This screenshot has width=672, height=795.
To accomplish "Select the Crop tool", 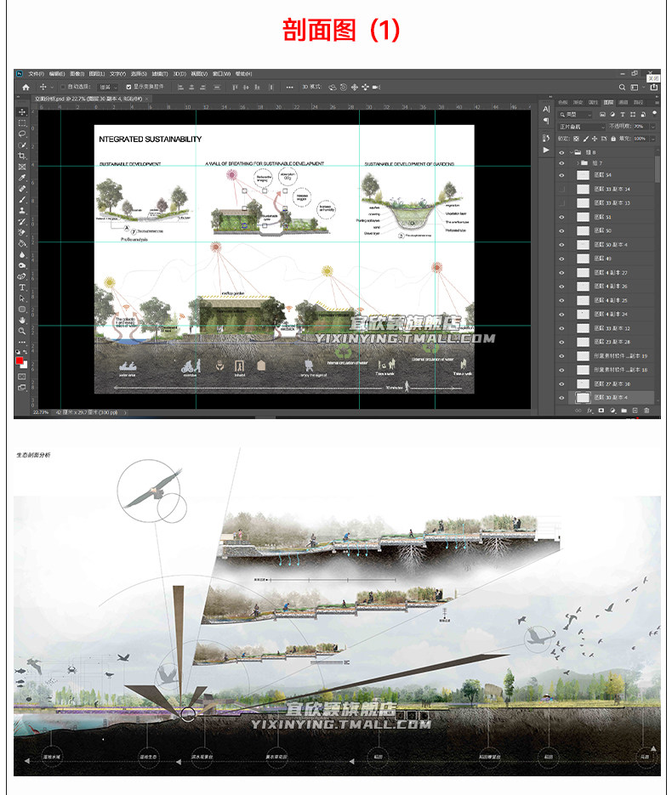I will point(22,156).
